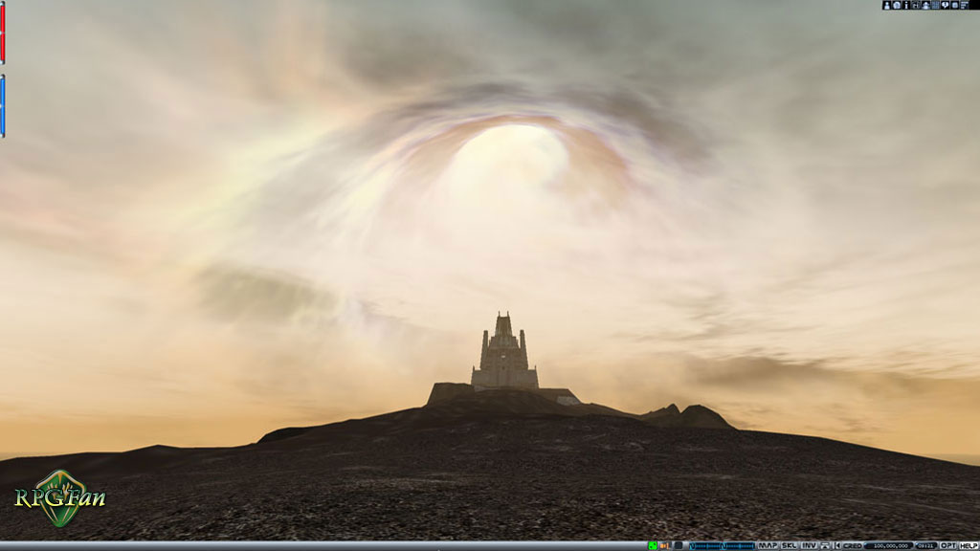
Task: Open the HELP panel
Action: (969, 546)
